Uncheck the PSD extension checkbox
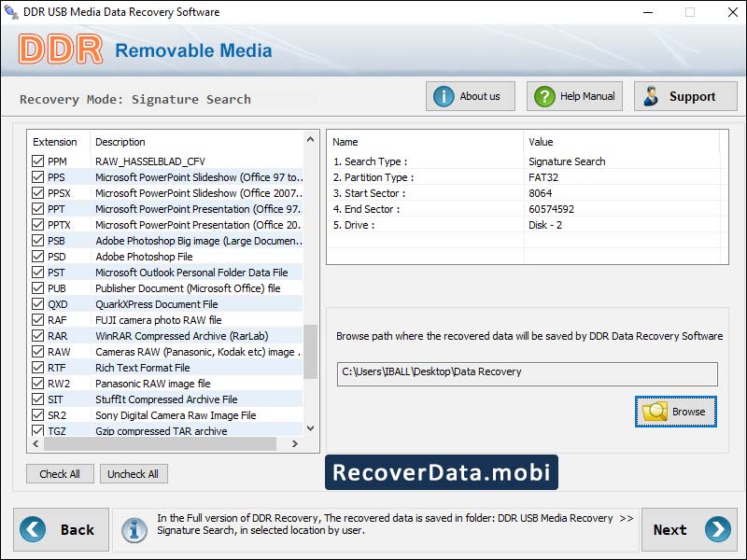This screenshot has width=747, height=560. [x=37, y=256]
